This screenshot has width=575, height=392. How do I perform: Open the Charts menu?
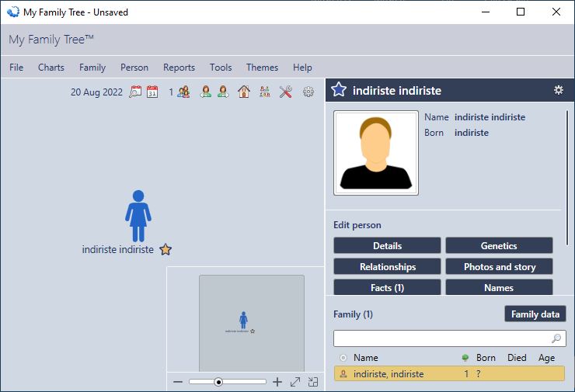coord(51,68)
